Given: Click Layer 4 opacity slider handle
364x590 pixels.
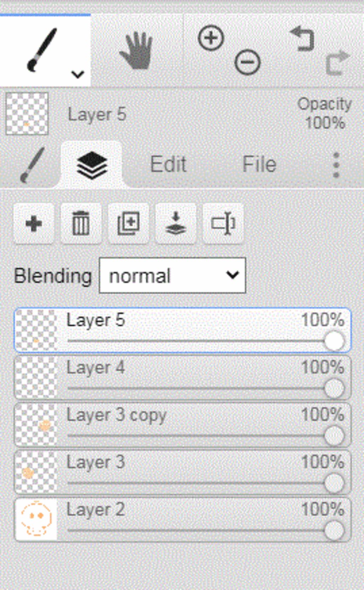Looking at the screenshot, I should [334, 388].
